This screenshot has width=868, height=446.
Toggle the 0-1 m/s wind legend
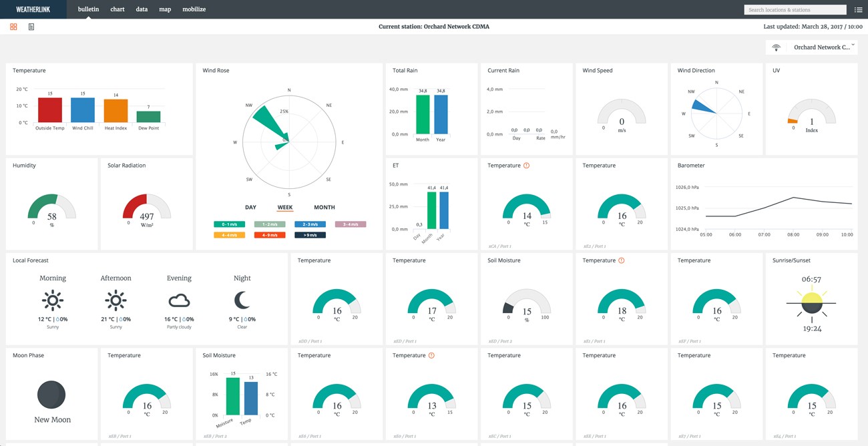(229, 224)
